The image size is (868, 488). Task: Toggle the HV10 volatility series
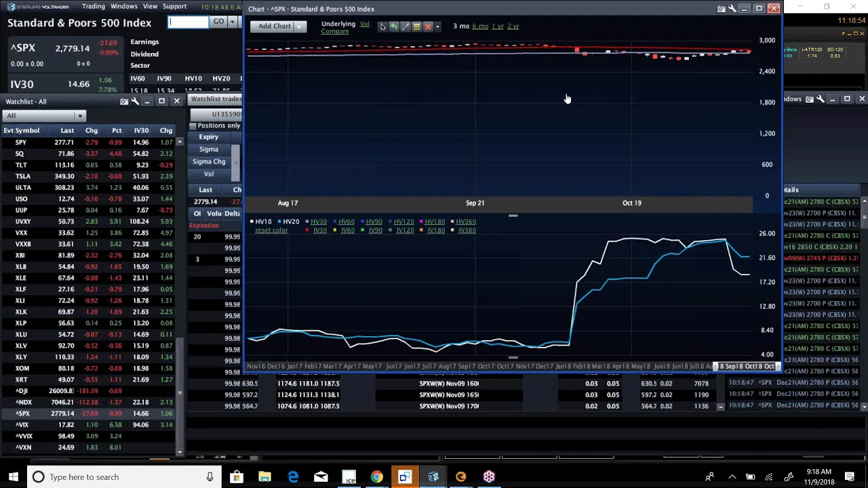(x=263, y=222)
